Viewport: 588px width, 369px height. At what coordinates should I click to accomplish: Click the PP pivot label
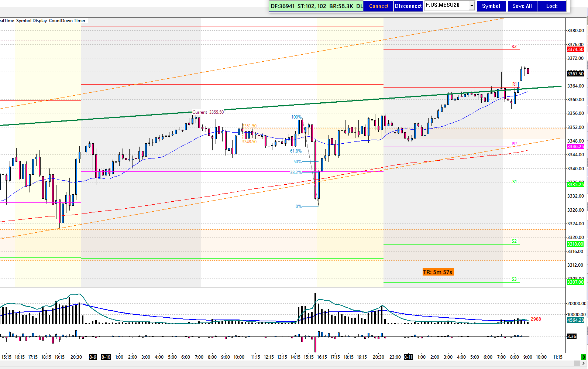[514, 144]
